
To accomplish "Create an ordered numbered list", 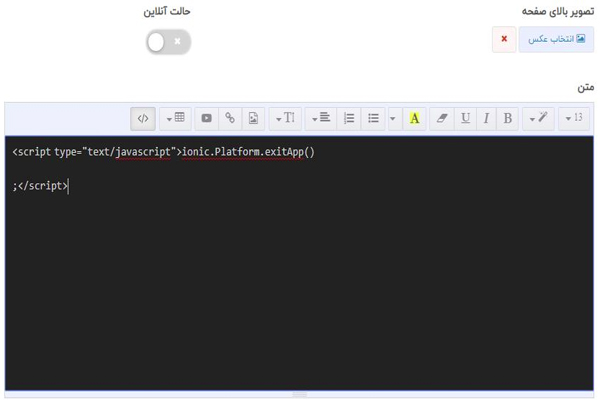I will click(x=349, y=119).
